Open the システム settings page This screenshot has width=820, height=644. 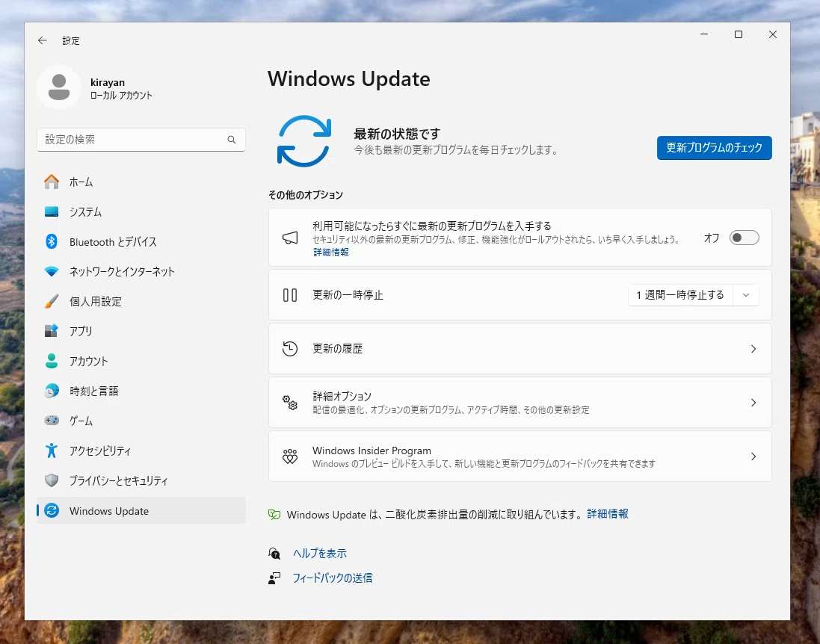tap(141, 211)
